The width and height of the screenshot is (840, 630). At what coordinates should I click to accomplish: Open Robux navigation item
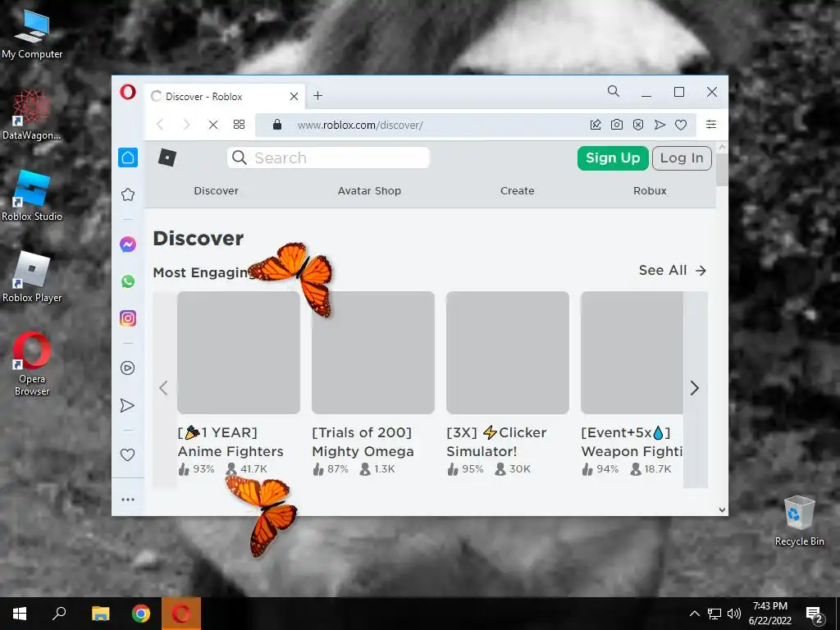point(650,190)
